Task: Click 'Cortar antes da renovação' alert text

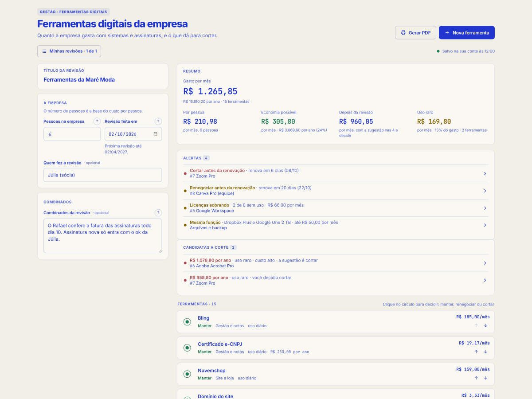Action: tap(217, 170)
